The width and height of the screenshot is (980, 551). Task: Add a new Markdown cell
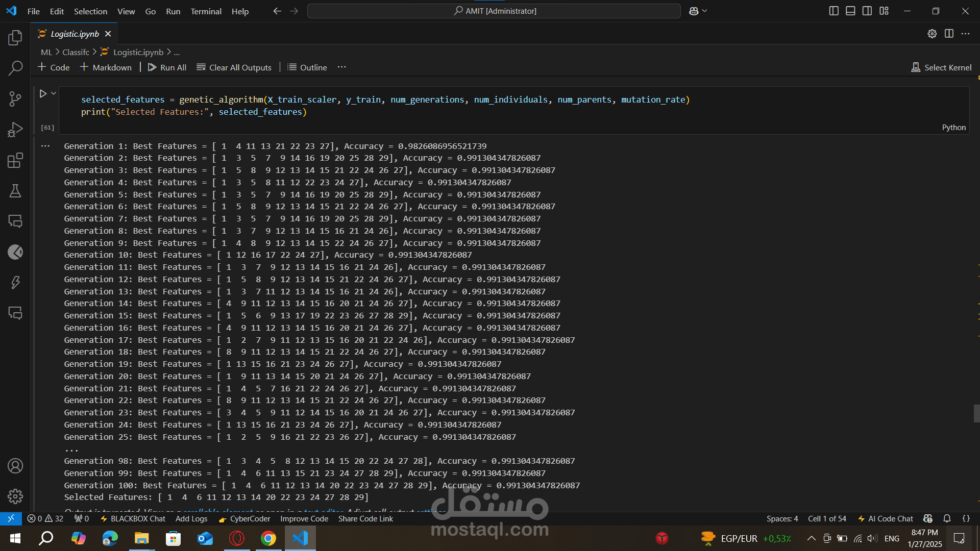pos(106,67)
